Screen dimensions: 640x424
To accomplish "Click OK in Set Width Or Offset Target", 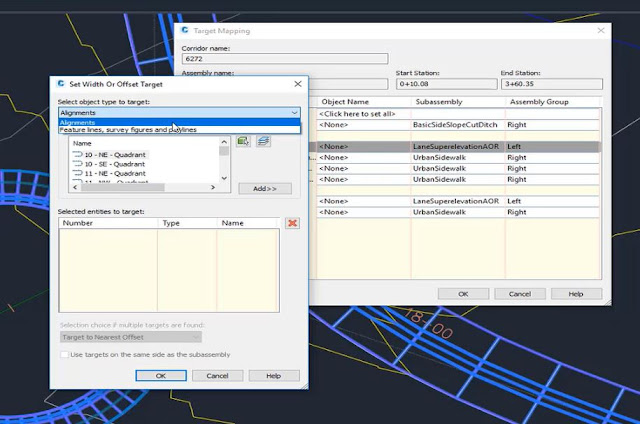I will pyautogui.click(x=161, y=375).
